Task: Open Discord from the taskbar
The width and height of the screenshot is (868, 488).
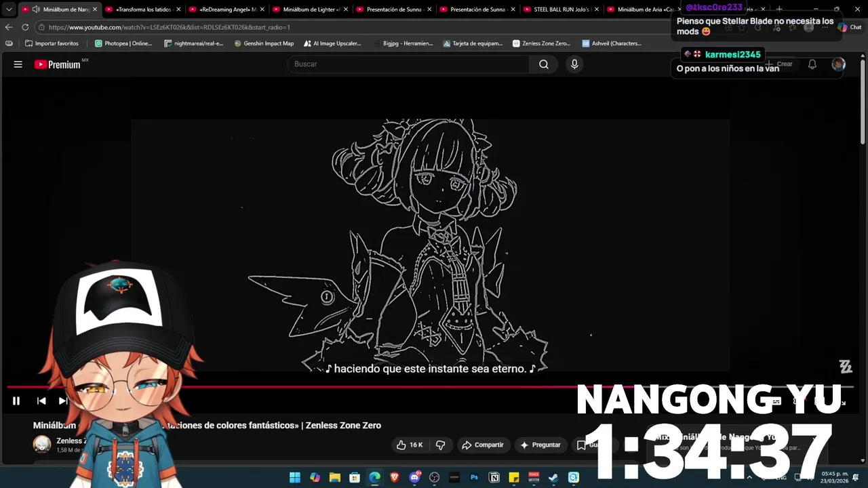Action: click(414, 478)
